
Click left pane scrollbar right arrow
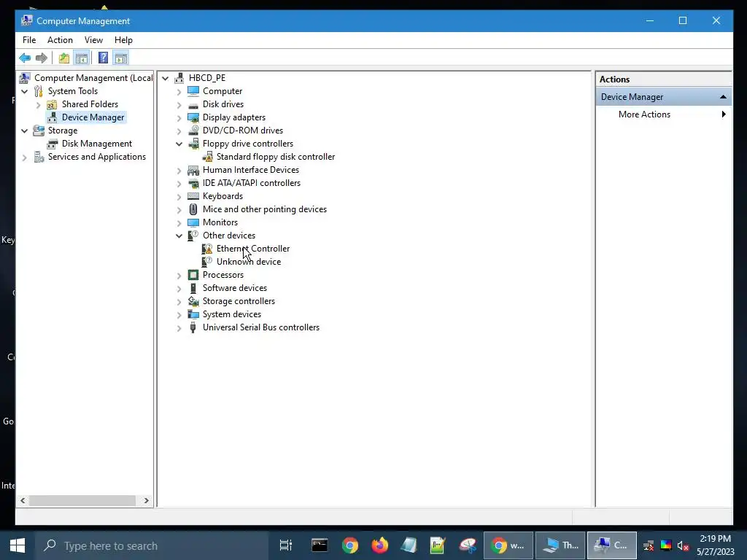coord(146,500)
